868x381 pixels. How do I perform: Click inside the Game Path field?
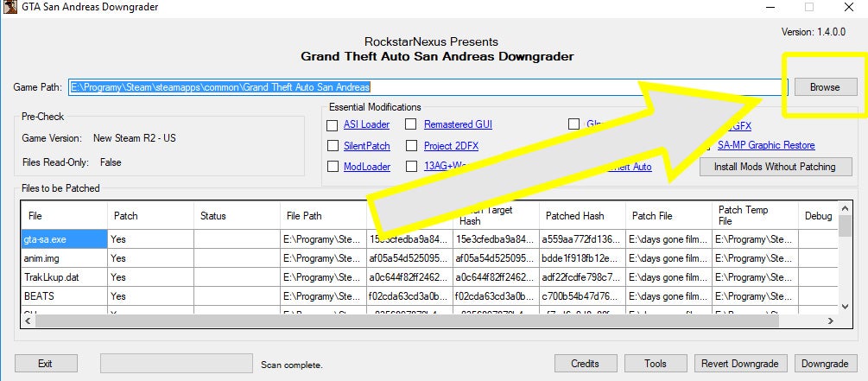[x=428, y=87]
